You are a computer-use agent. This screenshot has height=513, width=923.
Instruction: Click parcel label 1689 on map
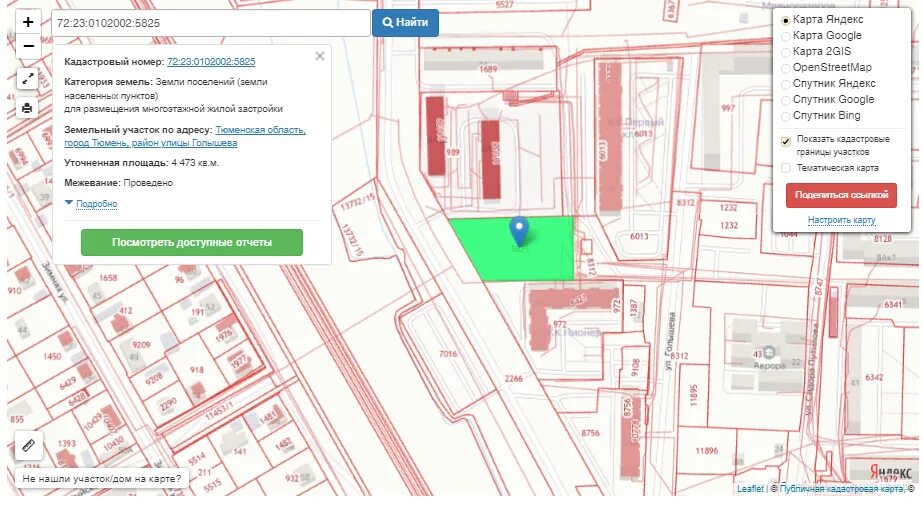click(488, 69)
